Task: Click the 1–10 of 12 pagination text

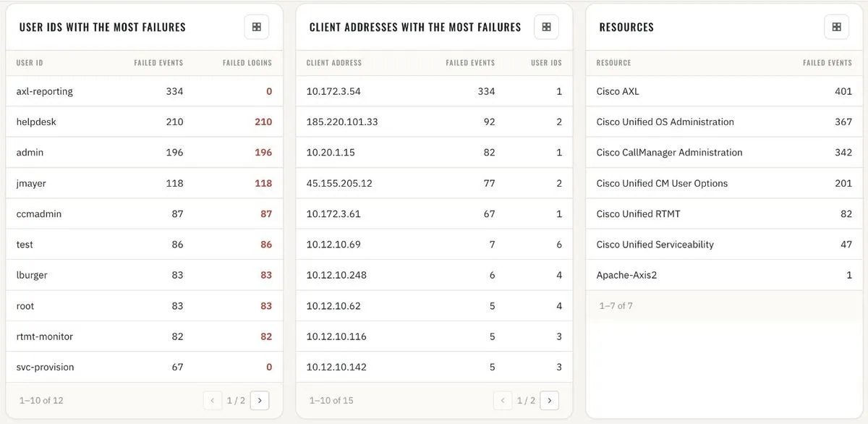Action: point(41,400)
